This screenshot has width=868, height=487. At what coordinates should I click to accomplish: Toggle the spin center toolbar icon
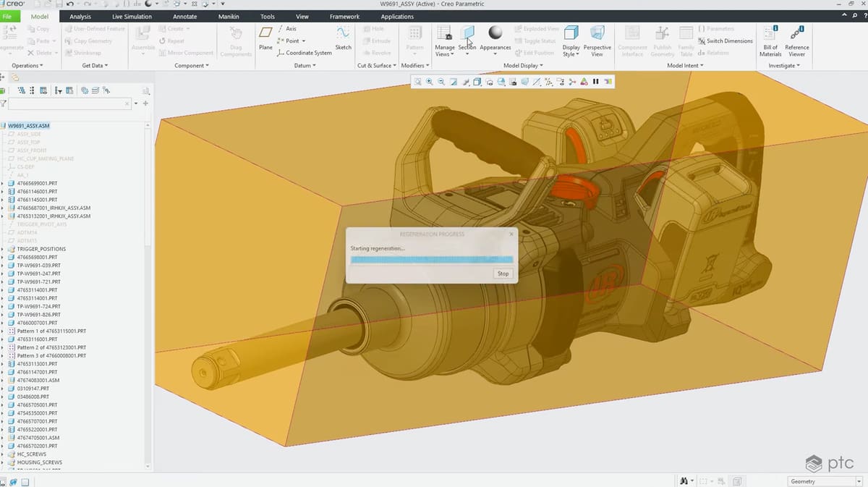(571, 82)
